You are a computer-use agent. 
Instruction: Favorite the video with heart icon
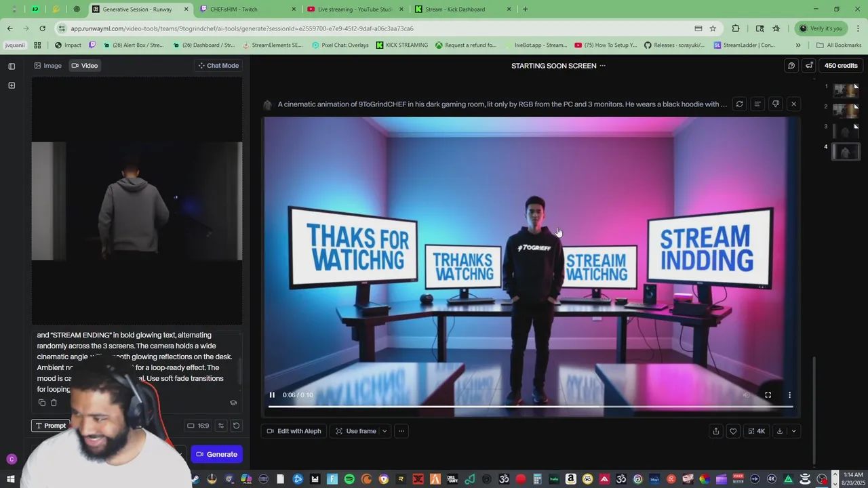coord(733,431)
